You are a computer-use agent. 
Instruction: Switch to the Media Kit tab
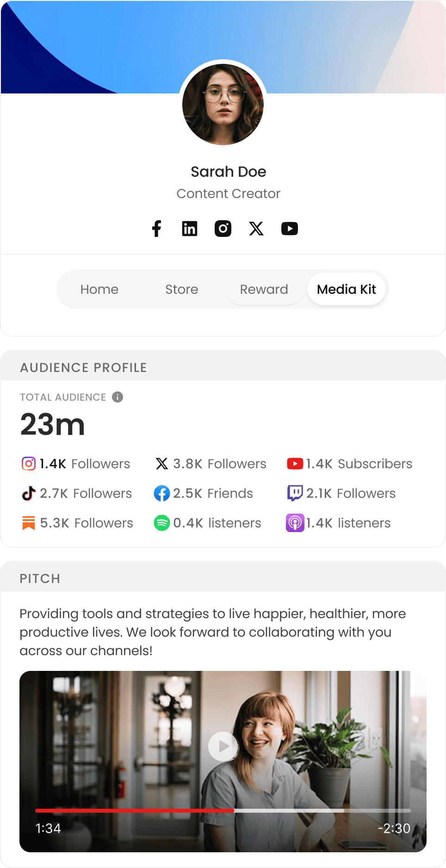click(x=346, y=289)
